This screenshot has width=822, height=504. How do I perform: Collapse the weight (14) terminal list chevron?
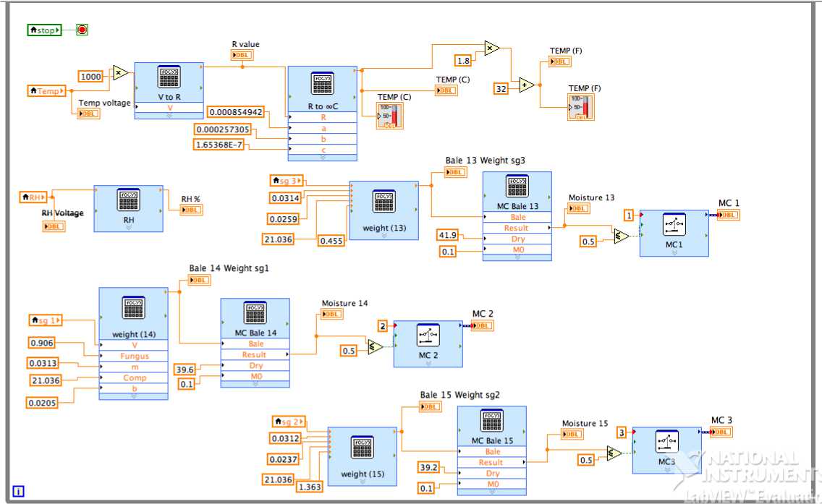pos(133,396)
